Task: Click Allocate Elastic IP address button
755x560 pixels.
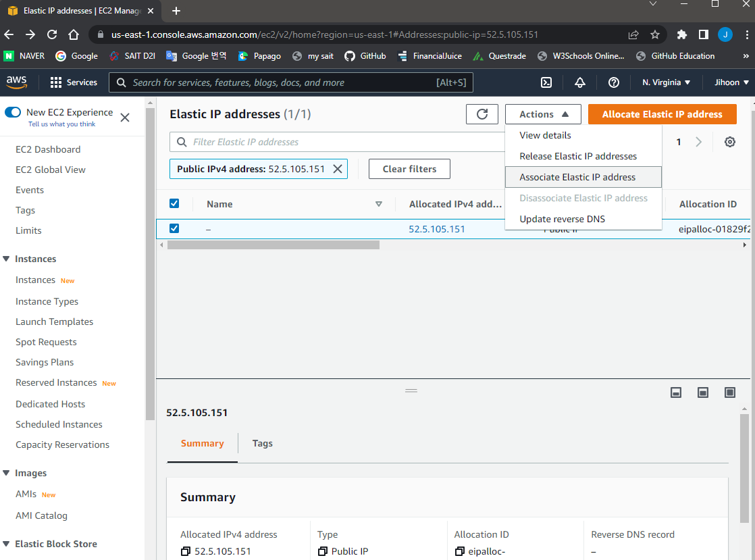Action: tap(662, 114)
